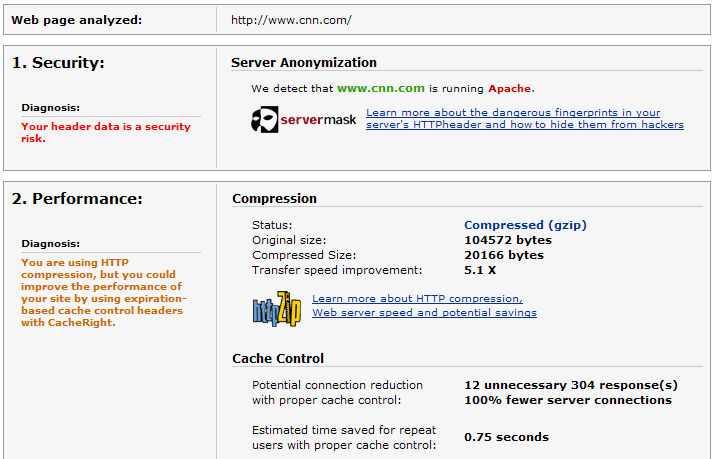Click the orange HTTP compression diagnosis text
This screenshot has height=459, width=714.
tap(102, 292)
